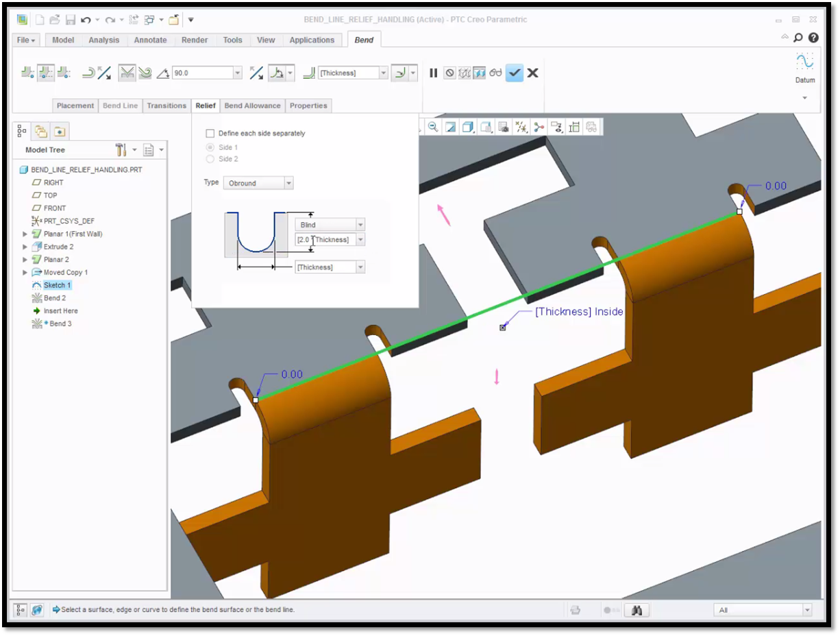This screenshot has width=840, height=636.
Task: Switch to the Favorites navigator tab
Action: pos(60,131)
